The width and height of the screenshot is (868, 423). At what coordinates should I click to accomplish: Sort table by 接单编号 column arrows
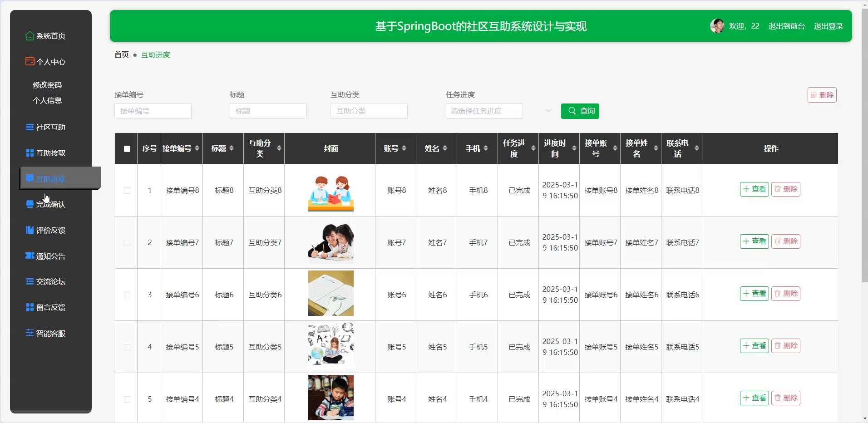point(197,148)
